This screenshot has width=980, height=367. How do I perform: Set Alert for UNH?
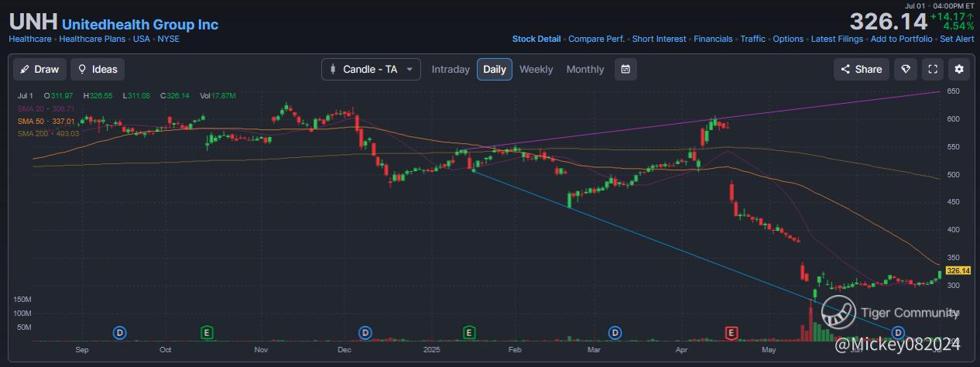pos(957,39)
